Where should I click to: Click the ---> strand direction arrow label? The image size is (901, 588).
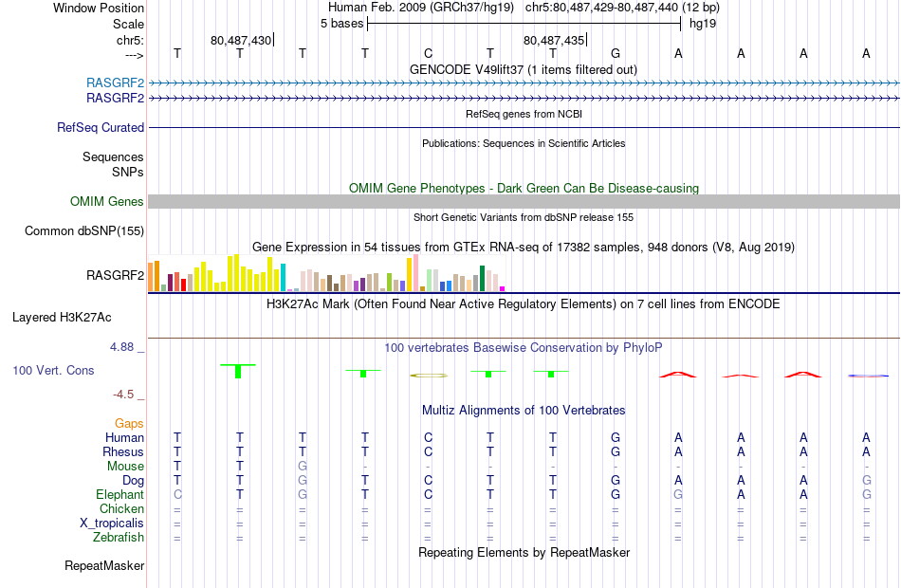tap(135, 55)
